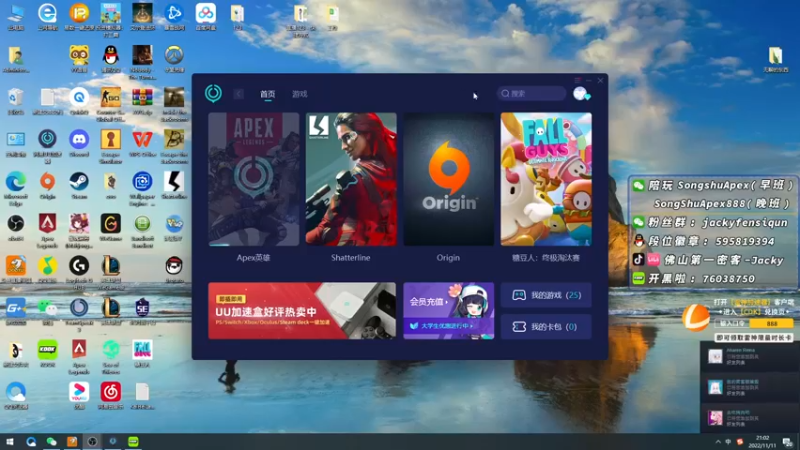Open the taskbar clock showing 21:02
This screenshot has height=450, width=800.
point(763,442)
